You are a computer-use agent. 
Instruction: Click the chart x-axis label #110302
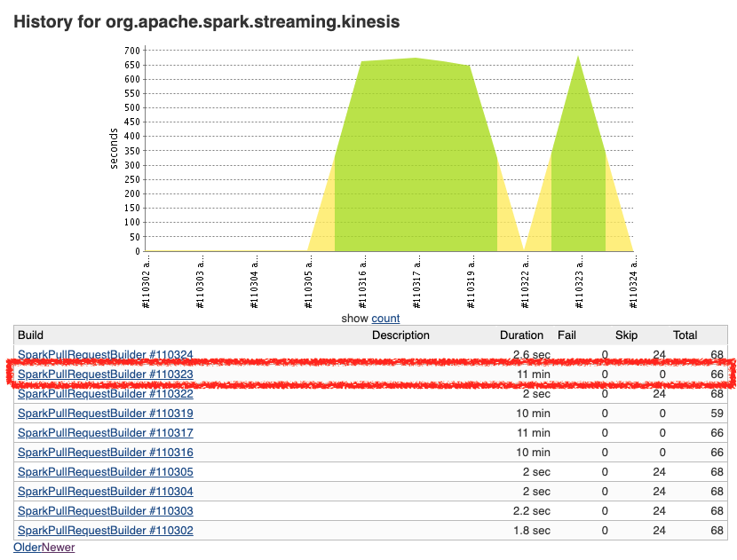(x=147, y=282)
